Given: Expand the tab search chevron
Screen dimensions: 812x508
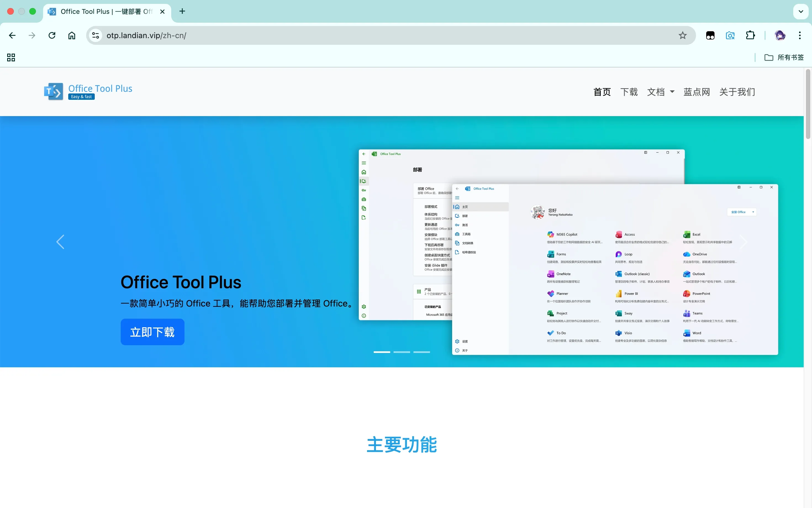Looking at the screenshot, I should (x=801, y=11).
